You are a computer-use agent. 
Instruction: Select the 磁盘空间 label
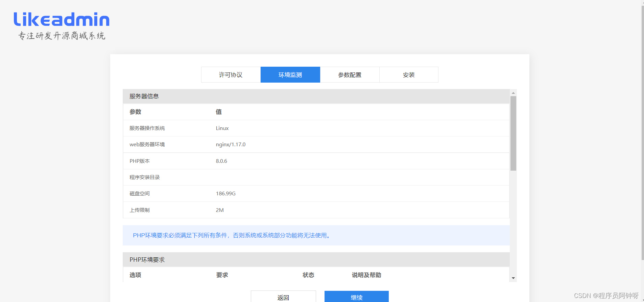pos(140,193)
